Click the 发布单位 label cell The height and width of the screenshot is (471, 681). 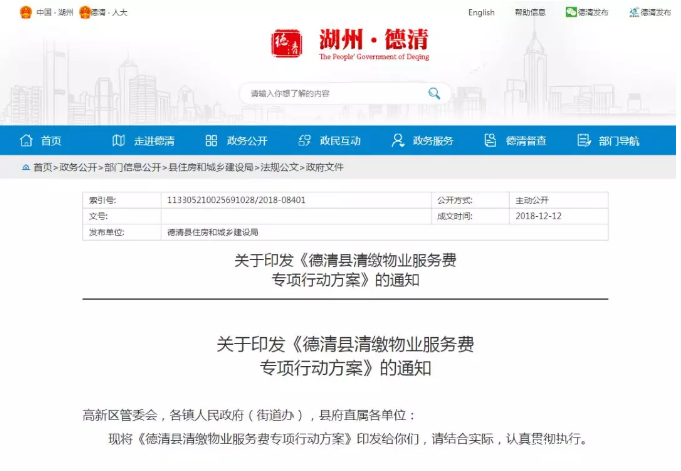122,232
